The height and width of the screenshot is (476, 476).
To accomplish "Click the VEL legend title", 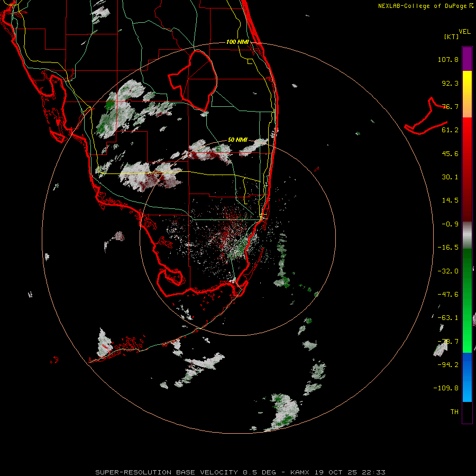I will [x=464, y=32].
